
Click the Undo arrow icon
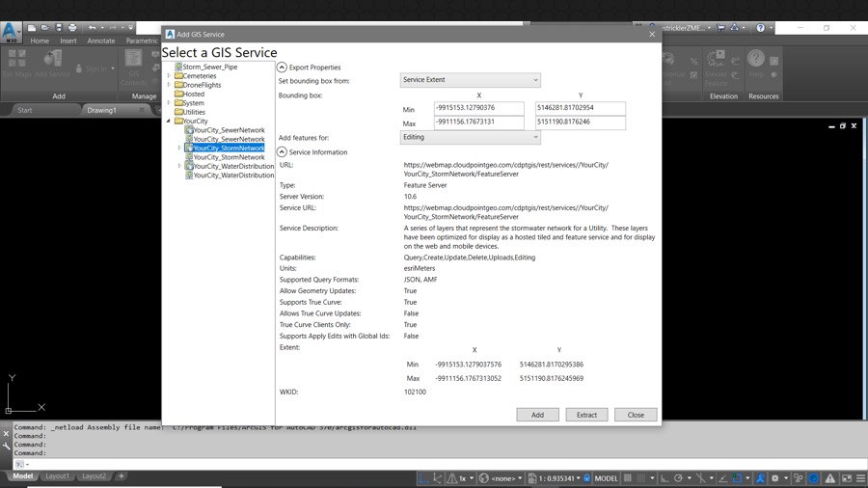[x=93, y=28]
